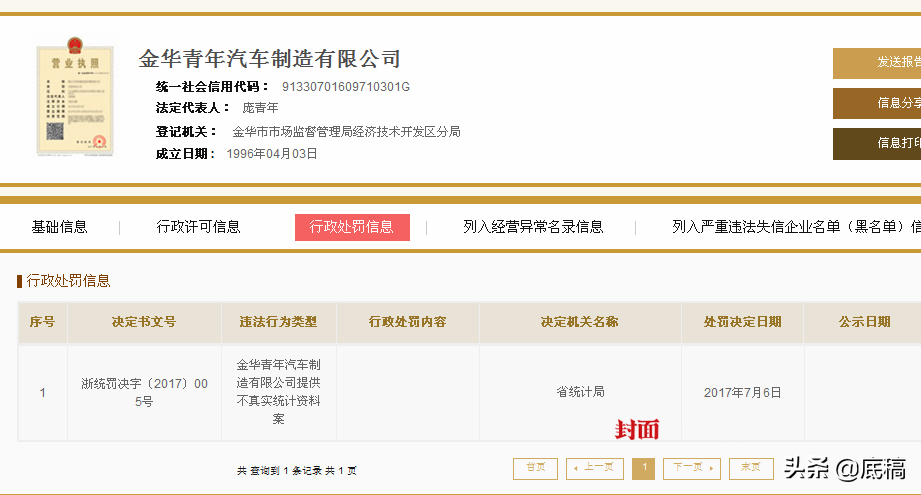This screenshot has height=495, width=921.
Task: Click the 信息打印 button
Action: coord(877,143)
